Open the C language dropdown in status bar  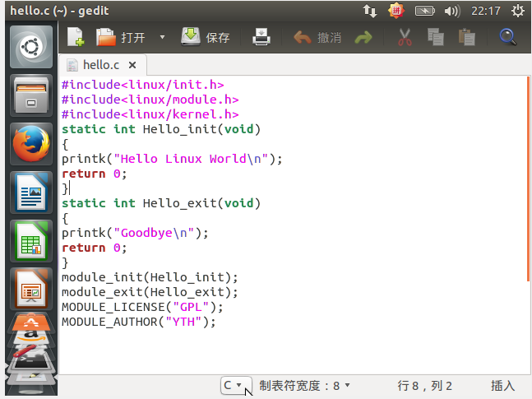[x=236, y=385]
